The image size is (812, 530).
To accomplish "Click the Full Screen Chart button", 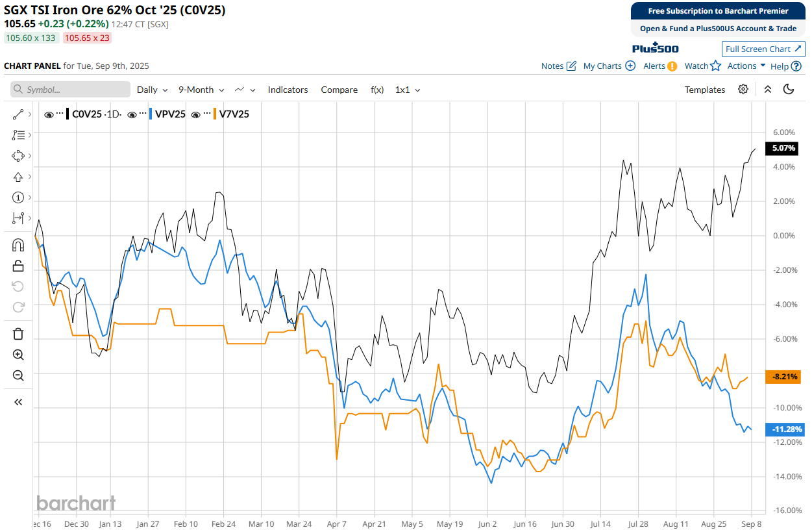I will point(763,49).
